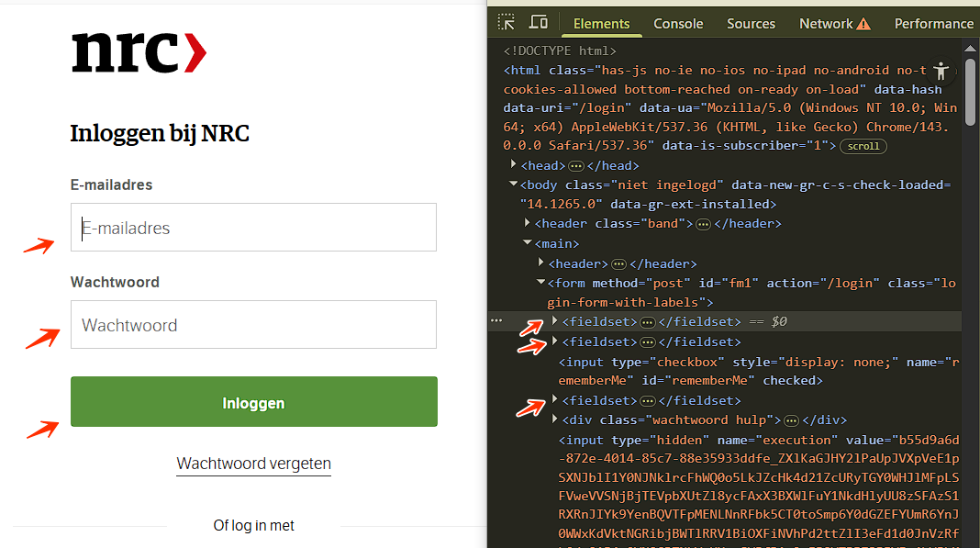980x548 pixels.
Task: Click ellipsis badge in wachtwoord hulp div
Action: pos(791,420)
